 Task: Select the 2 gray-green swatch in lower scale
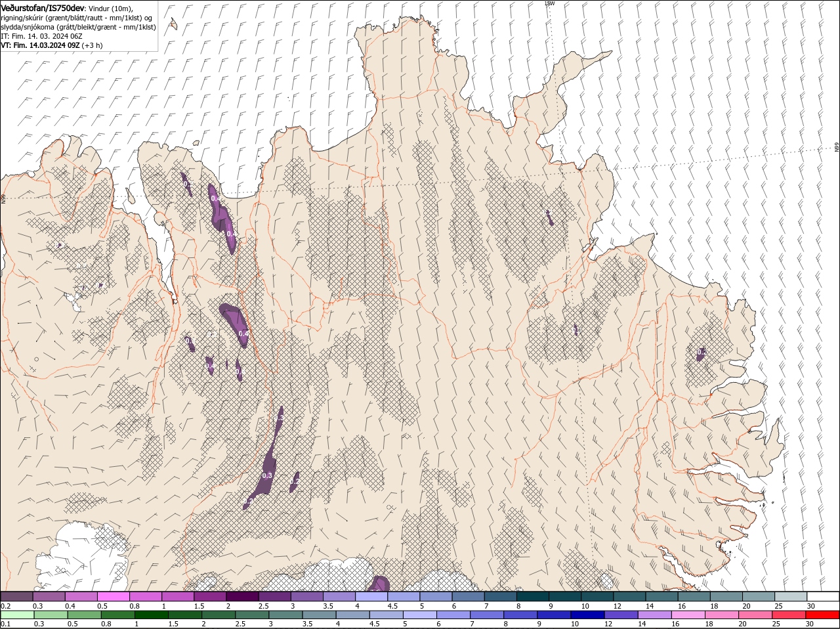[218, 615]
